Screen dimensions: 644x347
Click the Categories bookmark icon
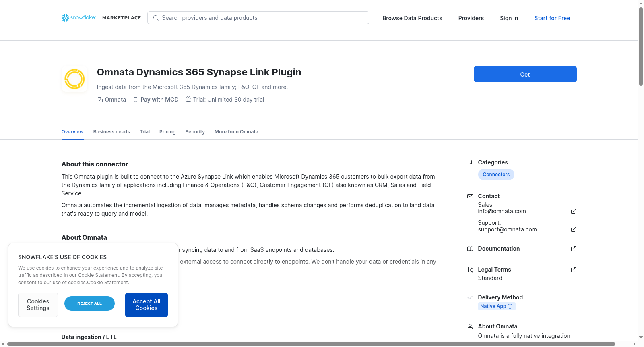point(470,162)
